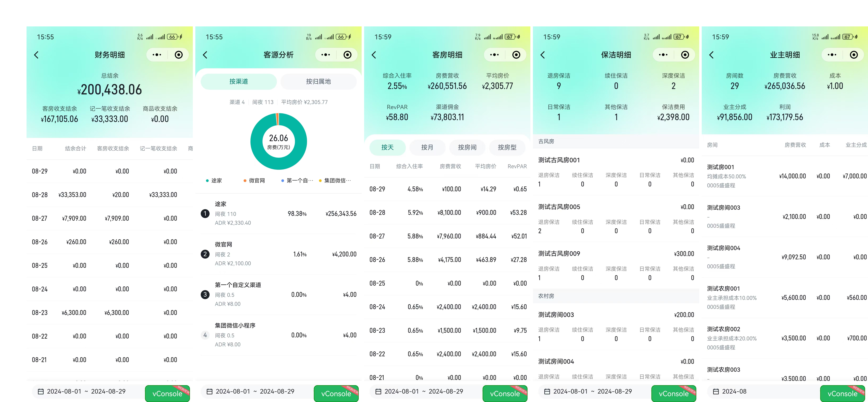Open more options menu on 财务明细

coord(157,55)
